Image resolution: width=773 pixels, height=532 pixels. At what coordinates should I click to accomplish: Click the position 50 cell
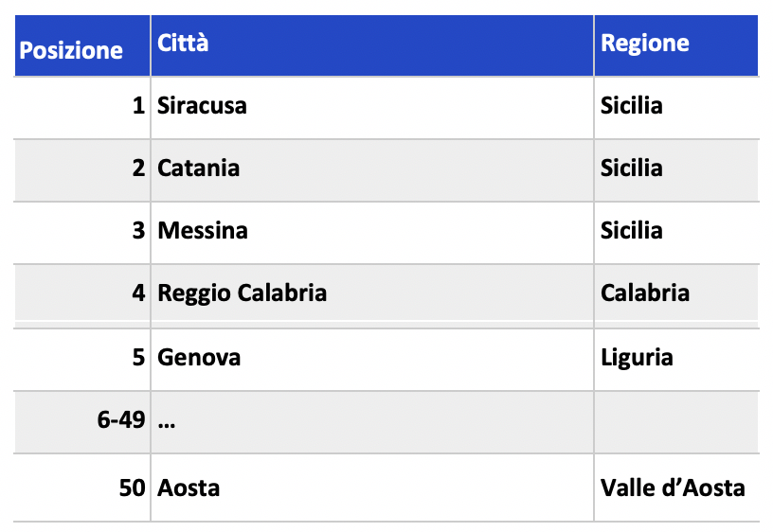(132, 488)
